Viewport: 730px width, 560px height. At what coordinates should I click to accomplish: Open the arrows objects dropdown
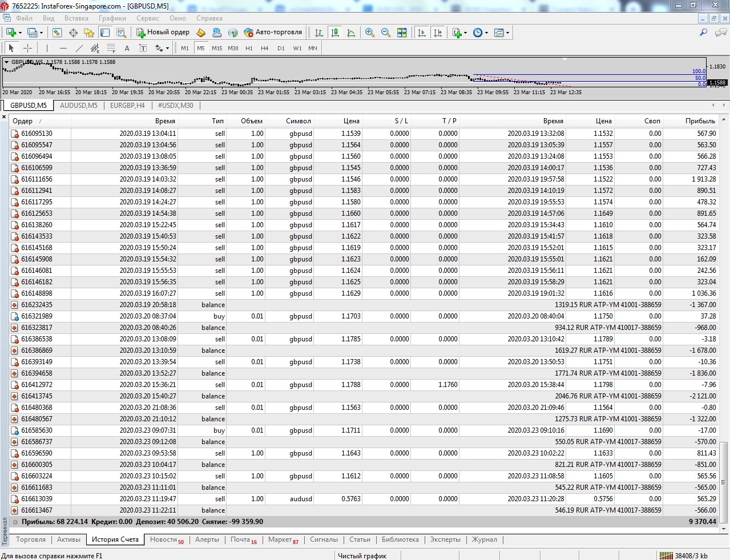pyautogui.click(x=167, y=49)
